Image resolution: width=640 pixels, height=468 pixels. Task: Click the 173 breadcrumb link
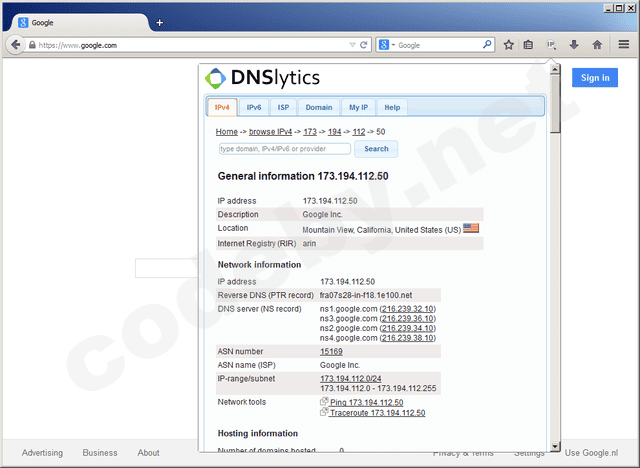point(310,132)
